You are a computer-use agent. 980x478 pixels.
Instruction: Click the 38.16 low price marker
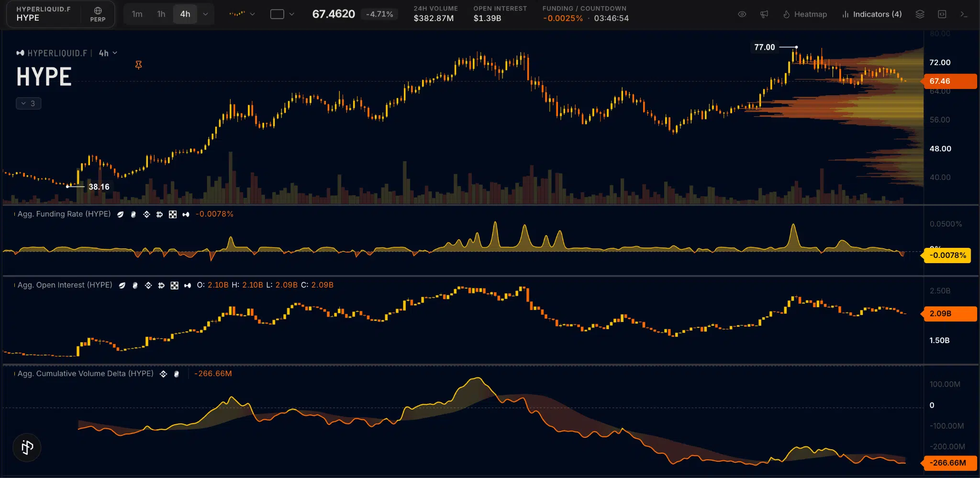tap(99, 187)
